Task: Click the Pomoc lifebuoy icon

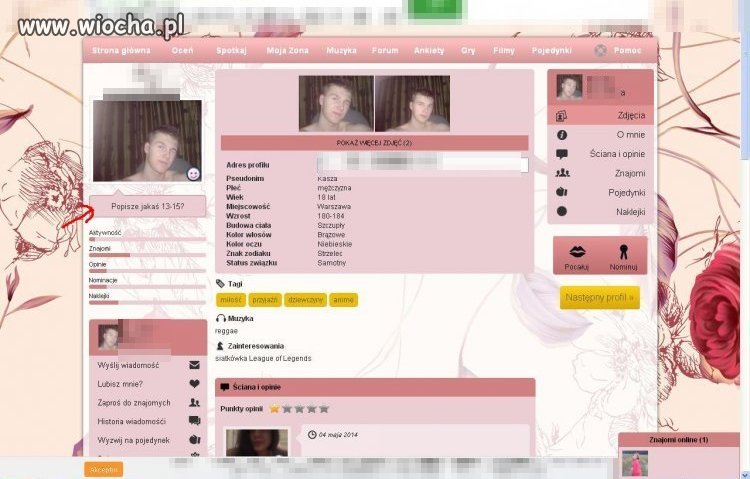Action: pos(600,50)
